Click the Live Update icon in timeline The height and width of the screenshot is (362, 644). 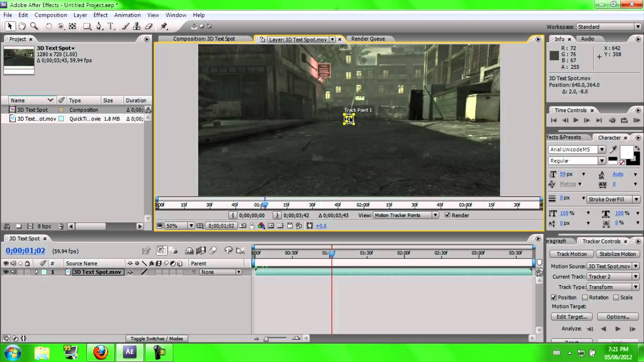[162, 250]
